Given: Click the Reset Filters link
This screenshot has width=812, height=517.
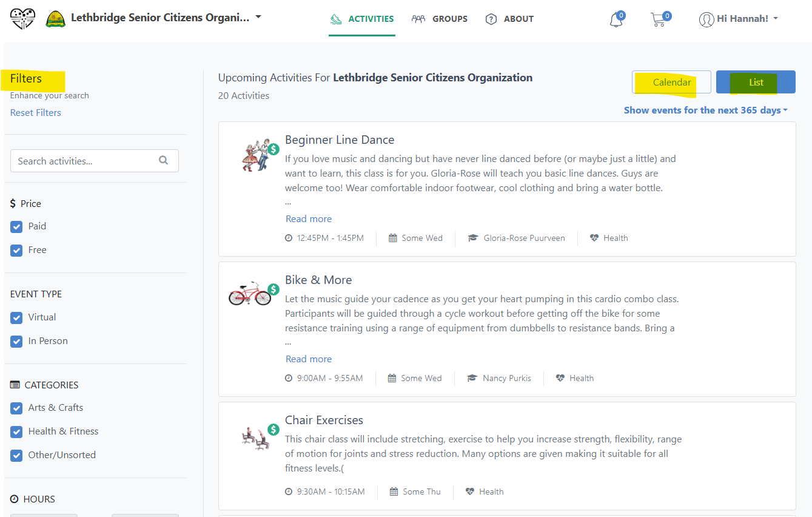Looking at the screenshot, I should coord(36,113).
